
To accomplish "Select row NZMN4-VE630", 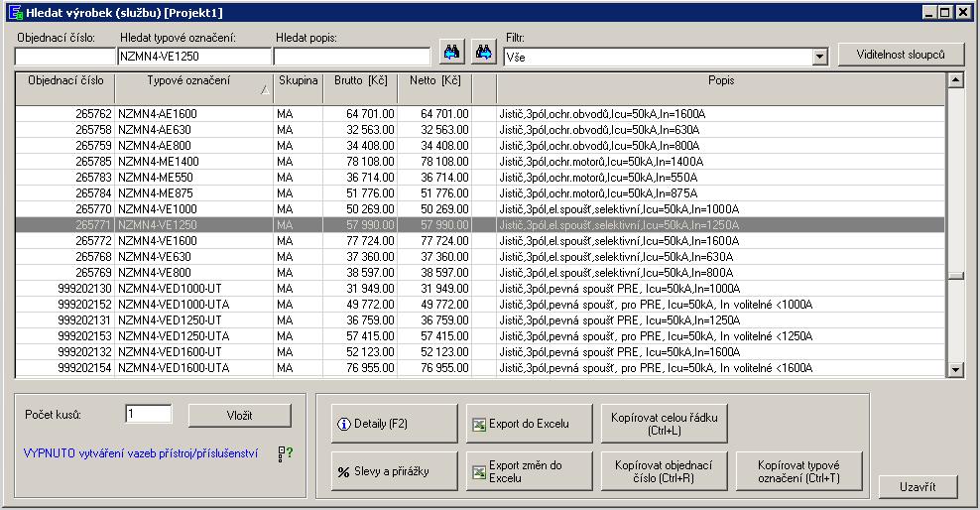I will (480, 257).
